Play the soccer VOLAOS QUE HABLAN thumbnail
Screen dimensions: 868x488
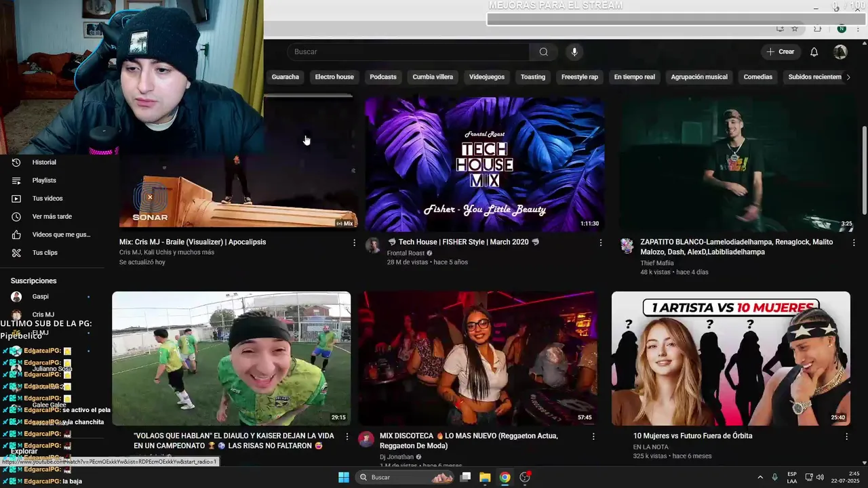(231, 359)
